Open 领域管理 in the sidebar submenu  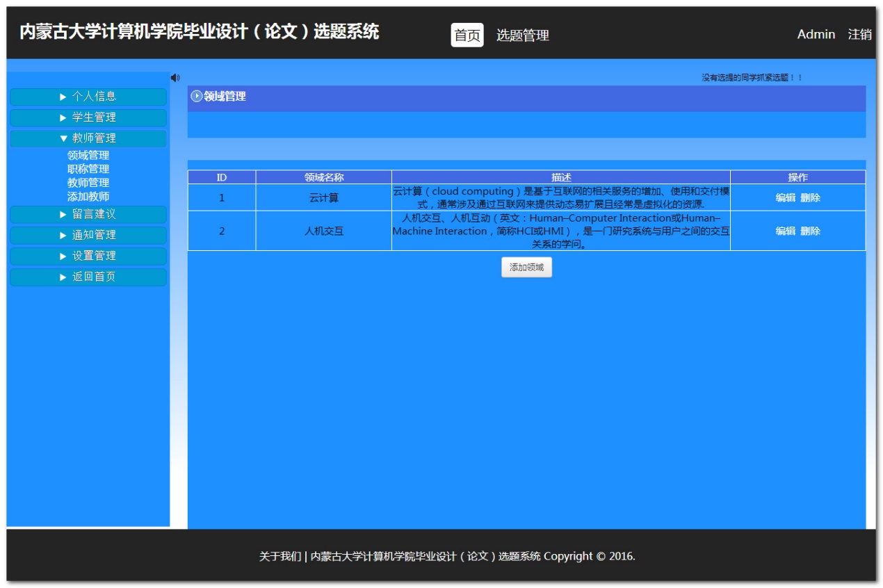88,155
